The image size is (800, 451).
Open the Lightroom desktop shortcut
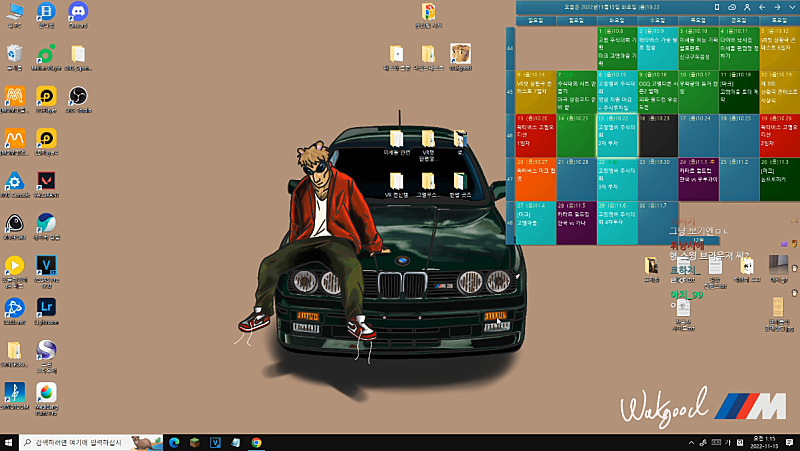(x=46, y=307)
